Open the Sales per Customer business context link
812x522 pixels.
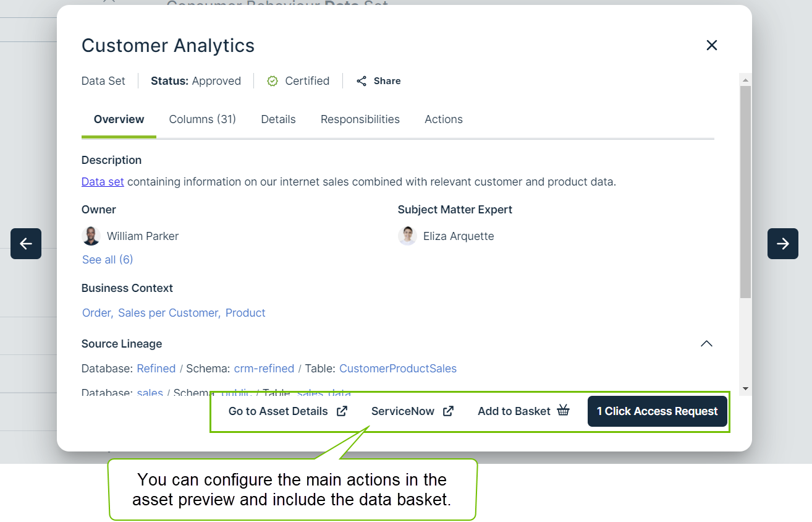[x=169, y=313]
